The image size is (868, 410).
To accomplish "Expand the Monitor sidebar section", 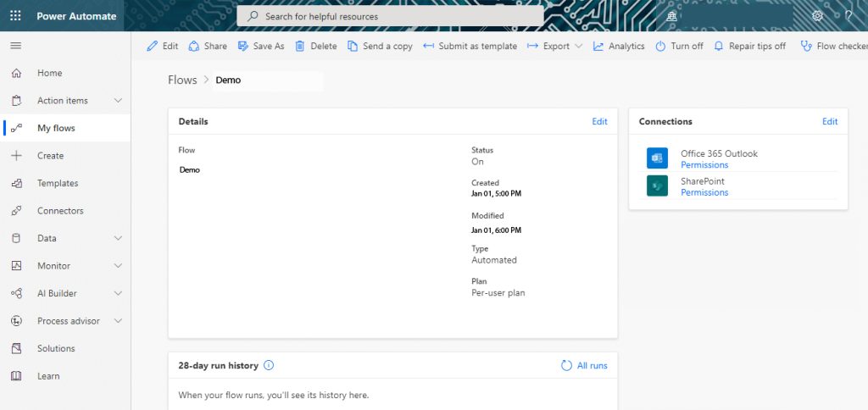I will coord(118,266).
